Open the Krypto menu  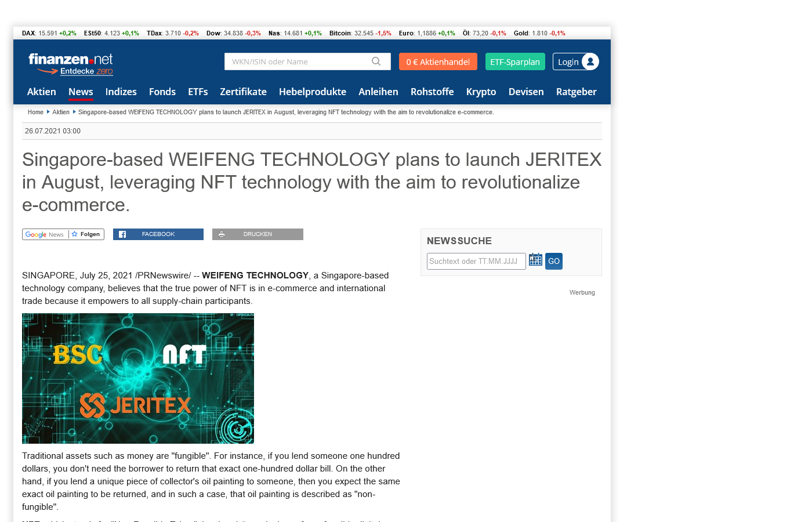coord(481,92)
